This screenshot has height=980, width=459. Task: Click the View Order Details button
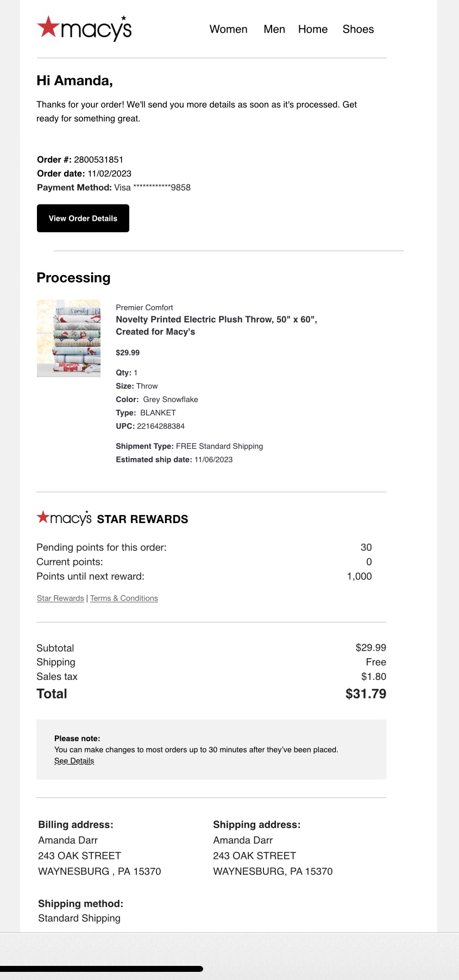click(x=83, y=218)
